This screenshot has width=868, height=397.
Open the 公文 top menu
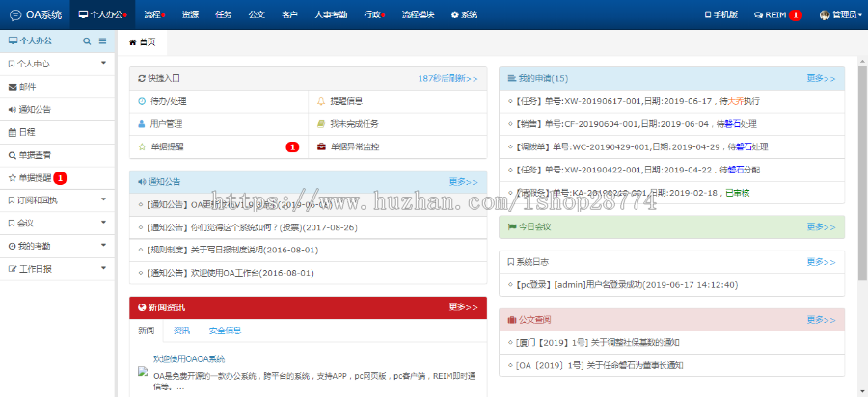(x=257, y=14)
